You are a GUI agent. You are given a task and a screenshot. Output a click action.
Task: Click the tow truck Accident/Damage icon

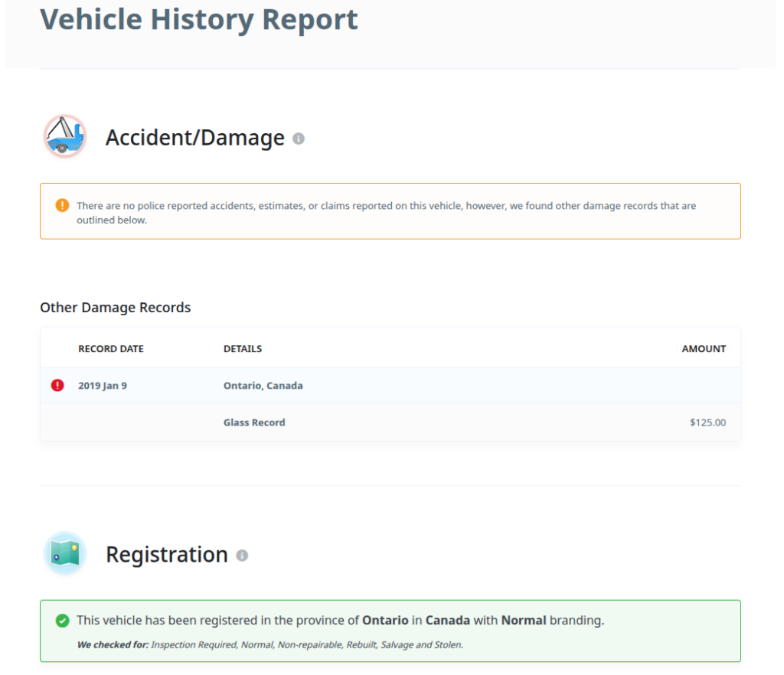(x=65, y=137)
